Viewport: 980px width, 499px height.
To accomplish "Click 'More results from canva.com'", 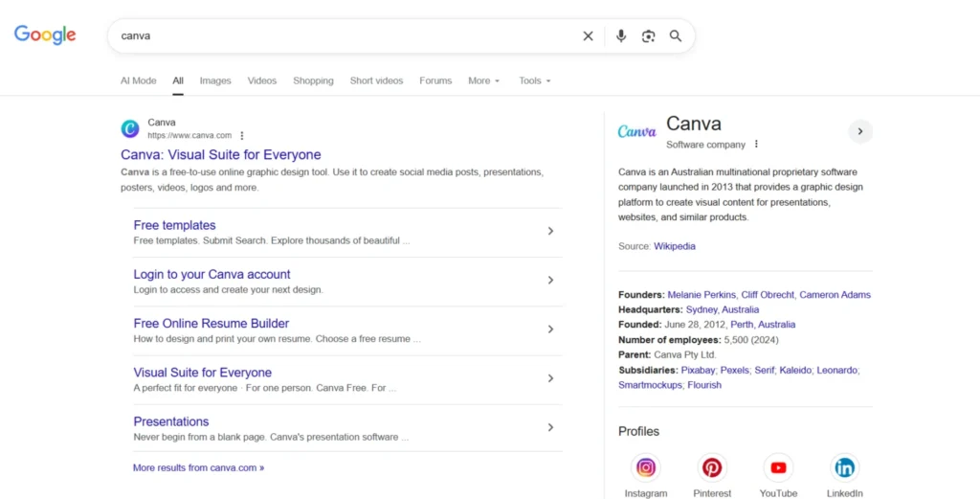I will pos(198,467).
